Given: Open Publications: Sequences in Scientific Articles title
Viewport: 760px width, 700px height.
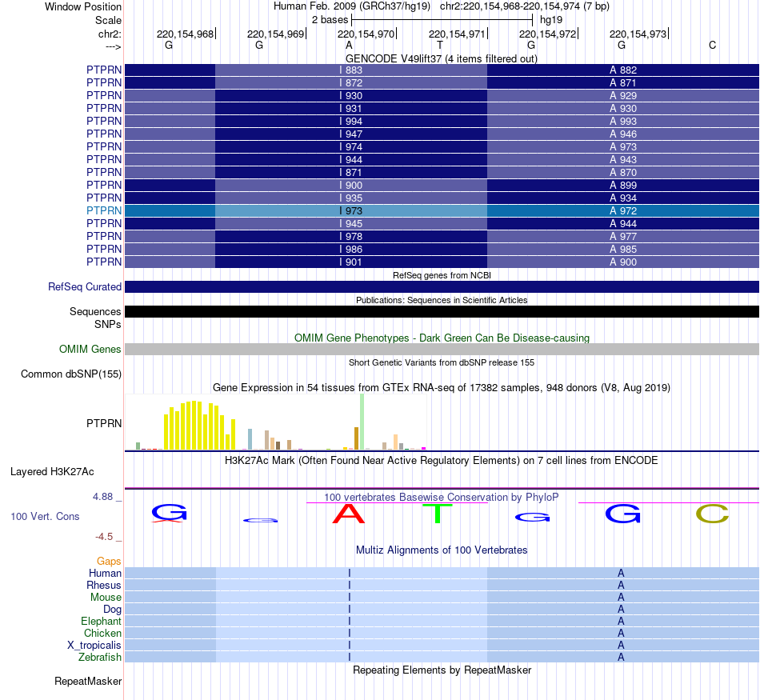Looking at the screenshot, I should click(x=442, y=300).
